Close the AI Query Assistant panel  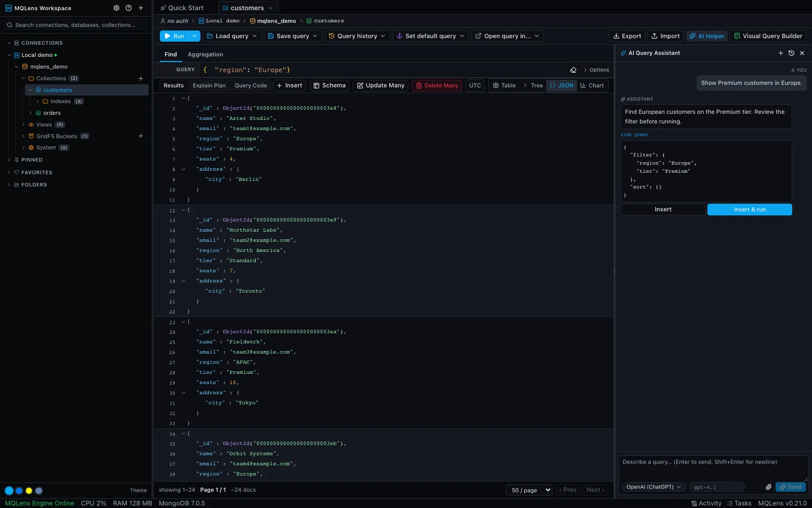coord(802,53)
